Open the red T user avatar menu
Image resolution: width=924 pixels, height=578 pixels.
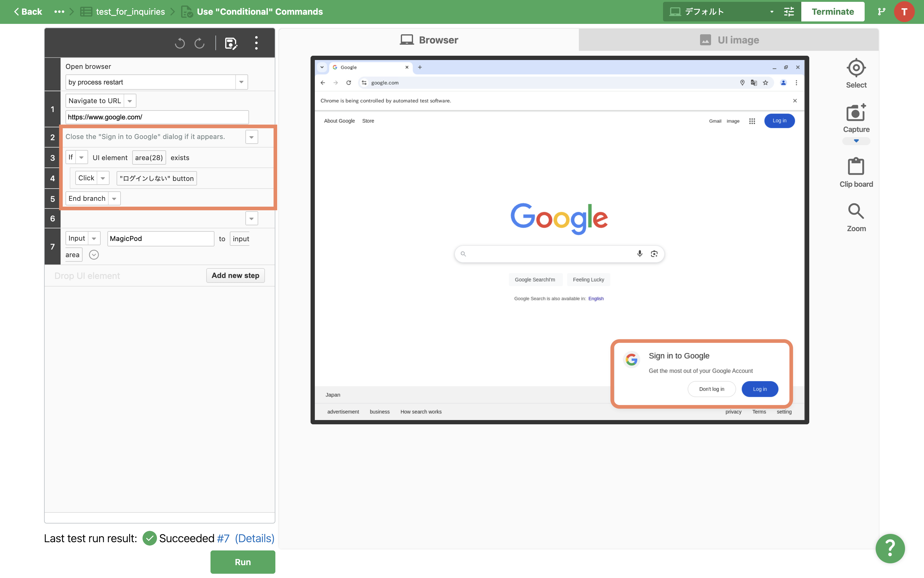pyautogui.click(x=904, y=11)
